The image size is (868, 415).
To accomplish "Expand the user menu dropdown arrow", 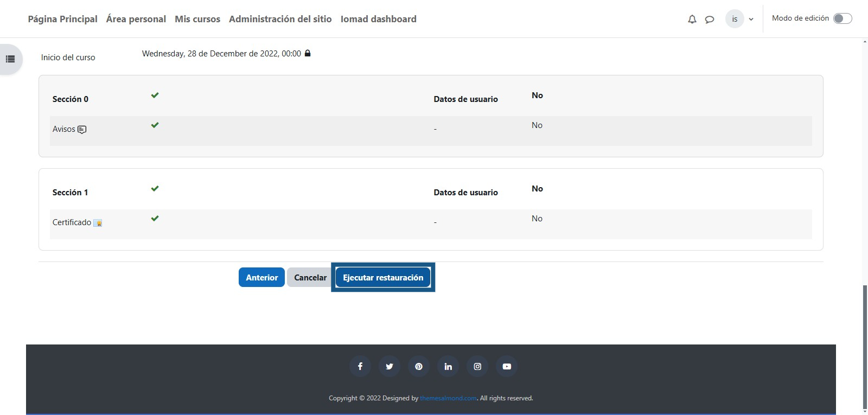I will pos(751,20).
